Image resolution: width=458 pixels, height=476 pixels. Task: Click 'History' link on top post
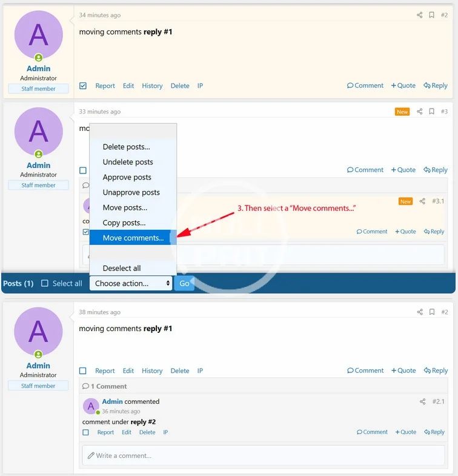[x=152, y=86]
